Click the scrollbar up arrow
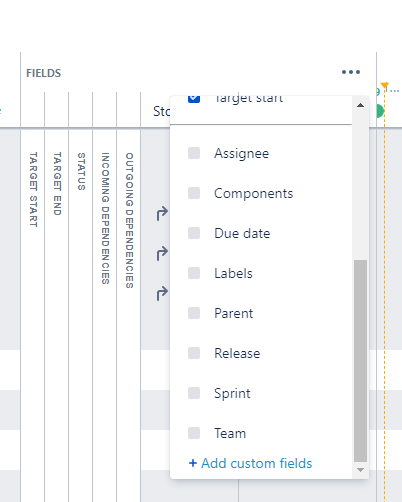The width and height of the screenshot is (402, 502). coord(360,105)
